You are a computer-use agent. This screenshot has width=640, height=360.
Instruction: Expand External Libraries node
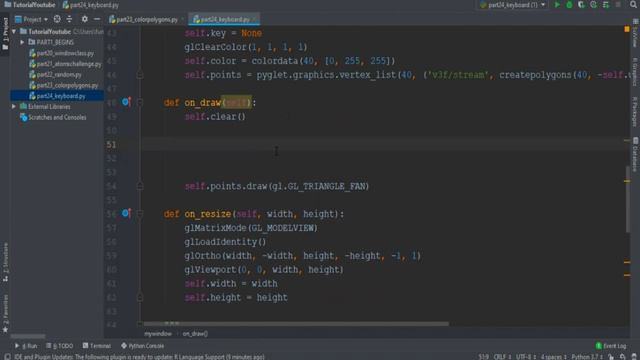click(14, 107)
